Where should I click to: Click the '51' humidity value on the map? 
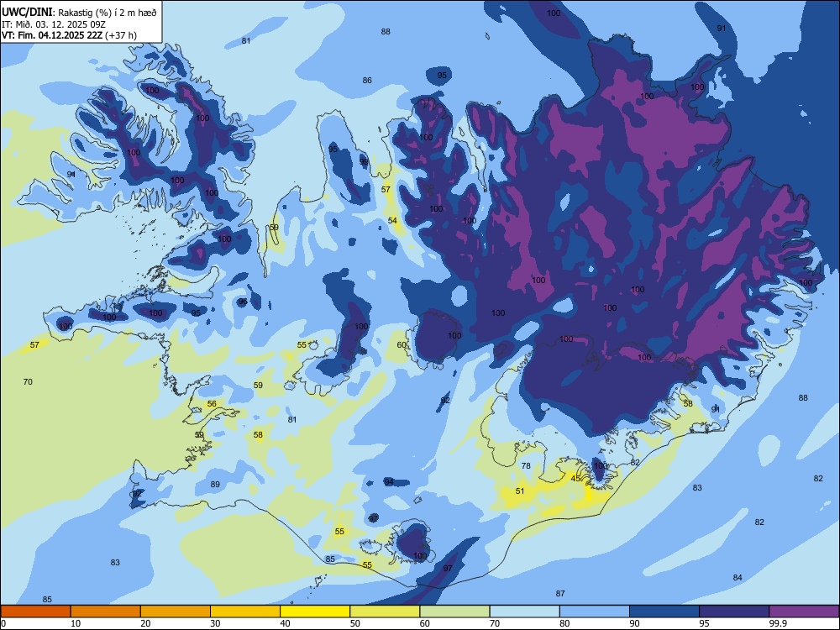(520, 491)
